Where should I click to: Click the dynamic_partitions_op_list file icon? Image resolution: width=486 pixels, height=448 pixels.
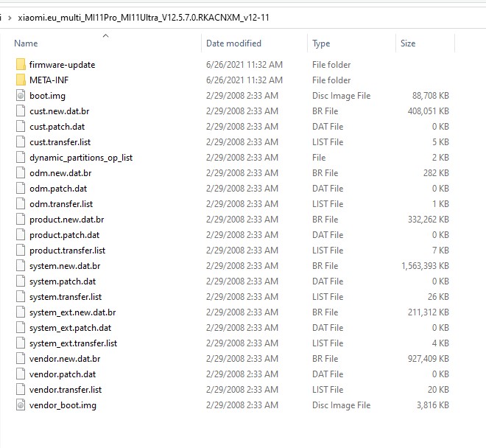(21, 158)
